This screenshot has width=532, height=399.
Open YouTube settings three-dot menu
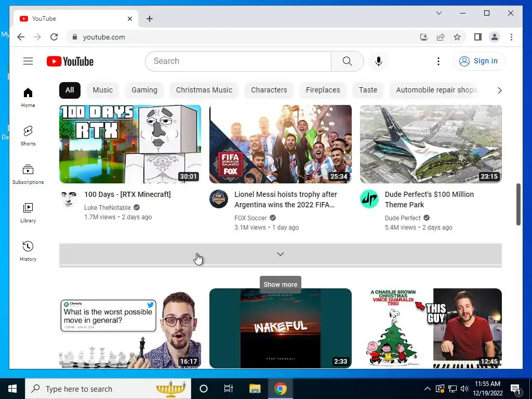point(438,61)
